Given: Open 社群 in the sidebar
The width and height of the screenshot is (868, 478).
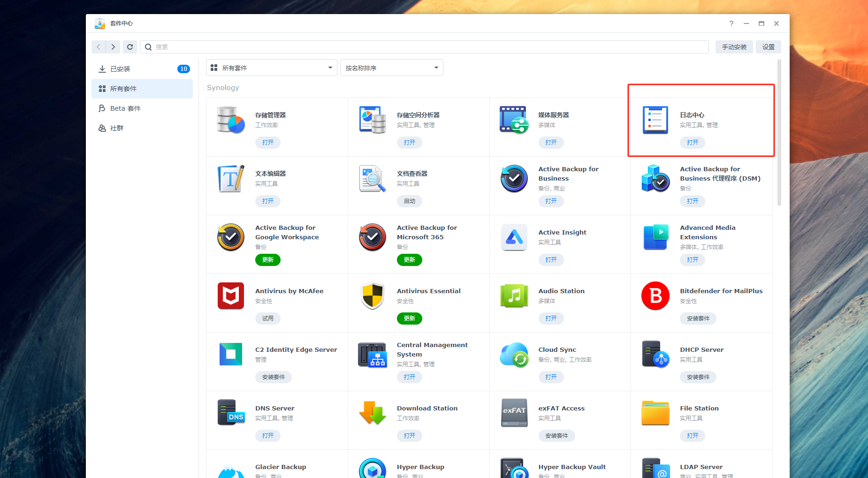Looking at the screenshot, I should point(142,128).
